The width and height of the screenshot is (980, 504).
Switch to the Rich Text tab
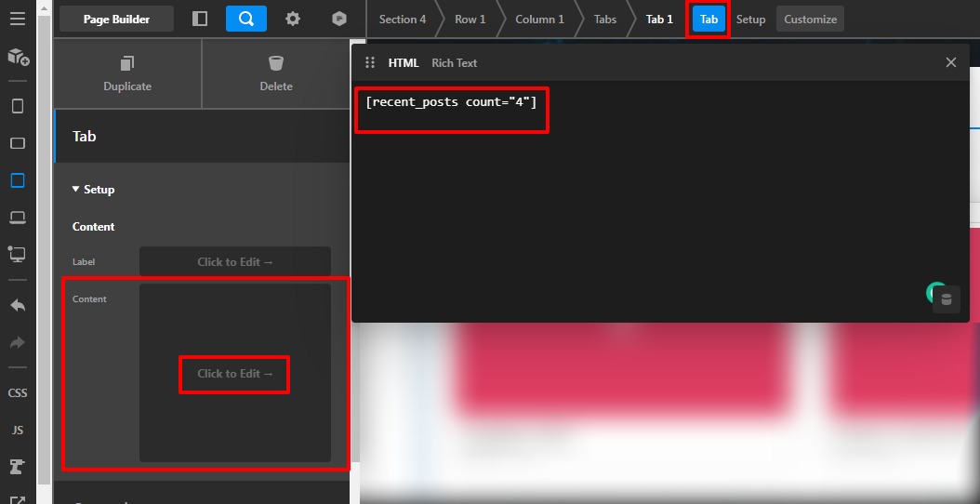point(454,63)
